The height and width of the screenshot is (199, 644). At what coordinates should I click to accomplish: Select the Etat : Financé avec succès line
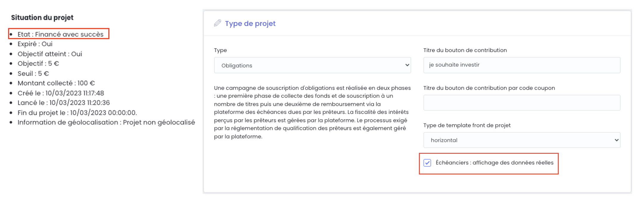tap(60, 34)
